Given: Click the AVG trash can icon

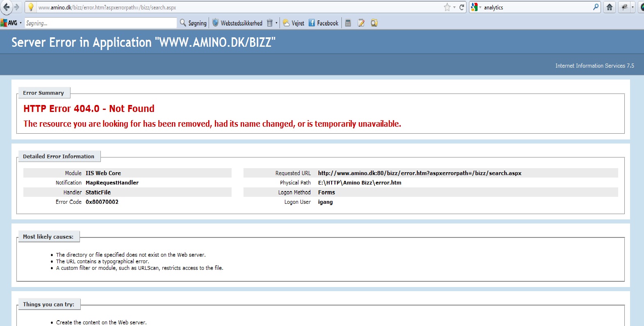Looking at the screenshot, I should 270,23.
